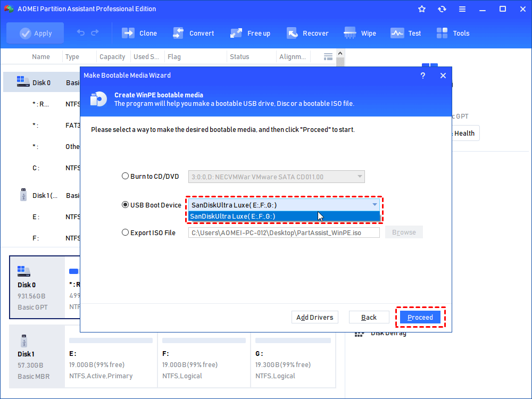Close the Make Bootable Media Wizard
This screenshot has width=532, height=399.
[x=443, y=76]
